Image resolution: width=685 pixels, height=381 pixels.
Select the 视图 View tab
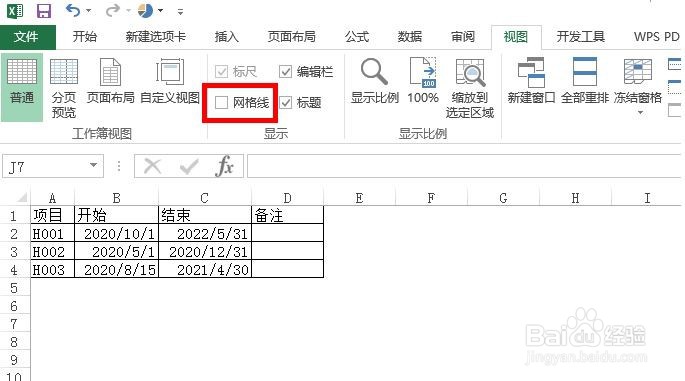point(516,37)
